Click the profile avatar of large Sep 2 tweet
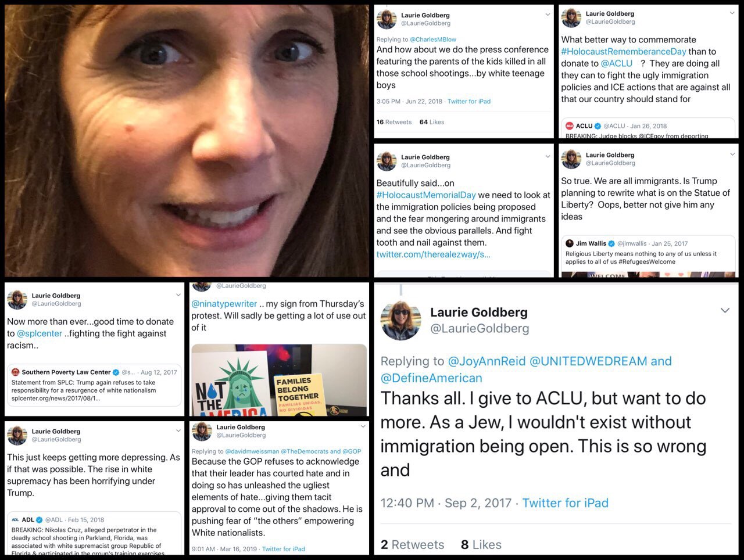744x560 pixels. click(400, 321)
